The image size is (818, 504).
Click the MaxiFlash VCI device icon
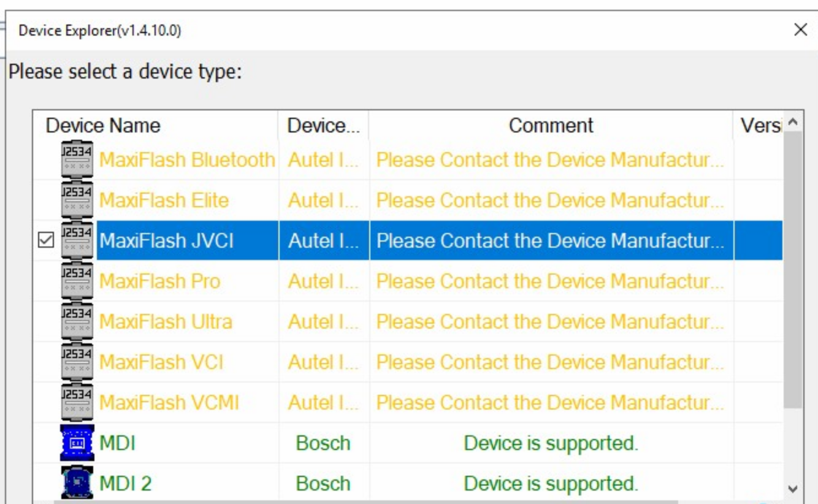(x=78, y=360)
